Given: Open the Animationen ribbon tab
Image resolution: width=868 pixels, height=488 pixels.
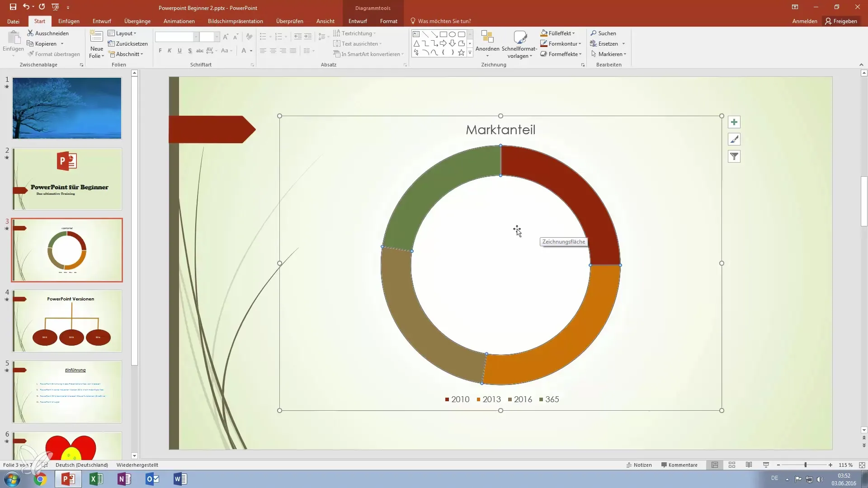Looking at the screenshot, I should point(179,21).
